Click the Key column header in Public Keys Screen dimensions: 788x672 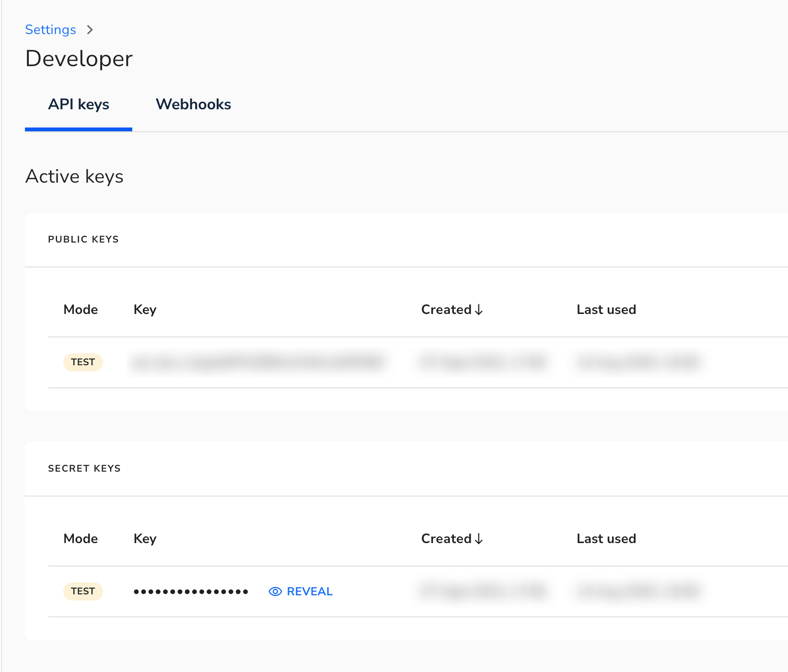(145, 310)
